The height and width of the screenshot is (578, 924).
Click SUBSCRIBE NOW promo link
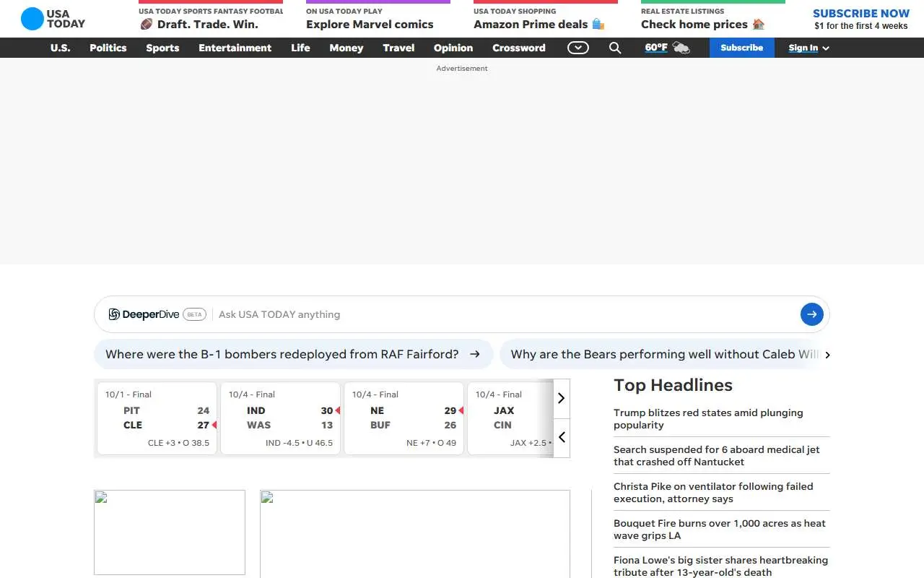861,19
